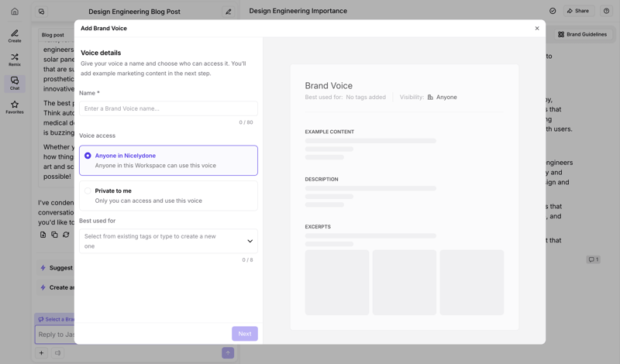Click the Share button

[x=578, y=11]
